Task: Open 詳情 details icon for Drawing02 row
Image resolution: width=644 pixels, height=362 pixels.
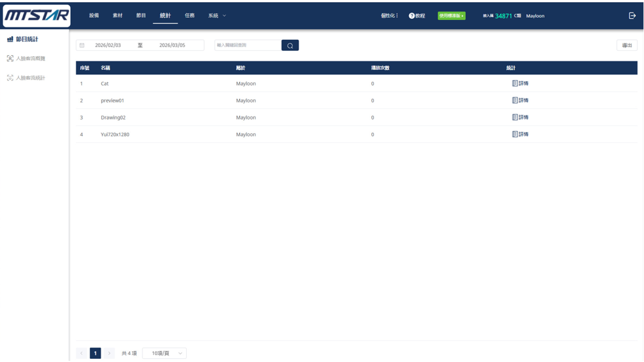Action: click(x=515, y=117)
